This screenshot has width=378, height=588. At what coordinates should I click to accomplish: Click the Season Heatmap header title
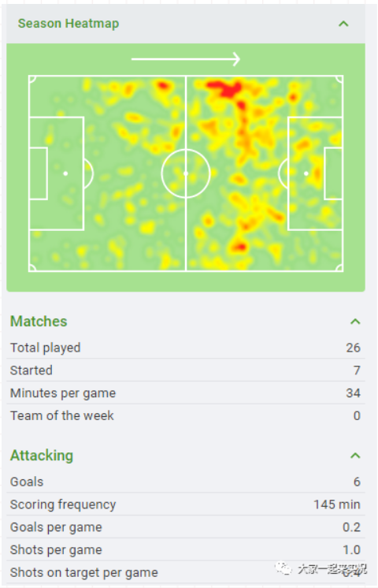(x=69, y=24)
